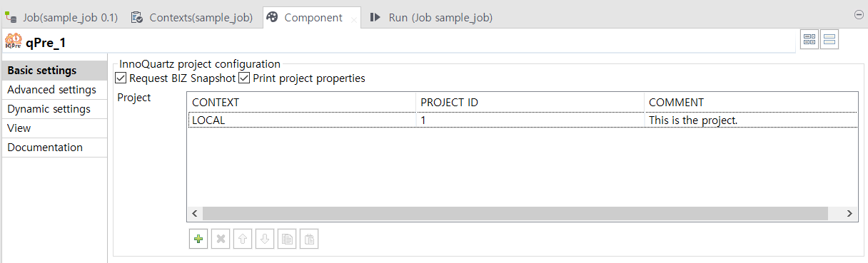Go to the Documentation section
This screenshot has height=263, width=868.
(x=54, y=148)
